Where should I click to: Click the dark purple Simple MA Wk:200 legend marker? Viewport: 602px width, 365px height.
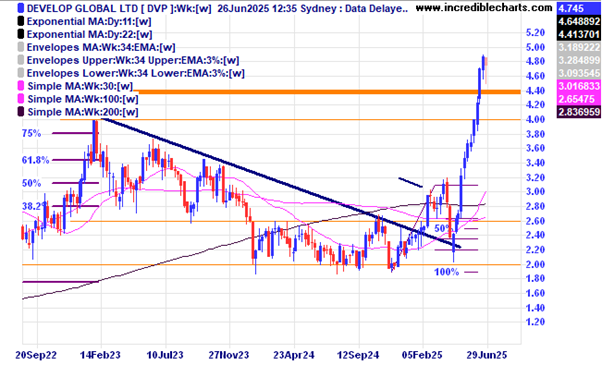click(21, 112)
